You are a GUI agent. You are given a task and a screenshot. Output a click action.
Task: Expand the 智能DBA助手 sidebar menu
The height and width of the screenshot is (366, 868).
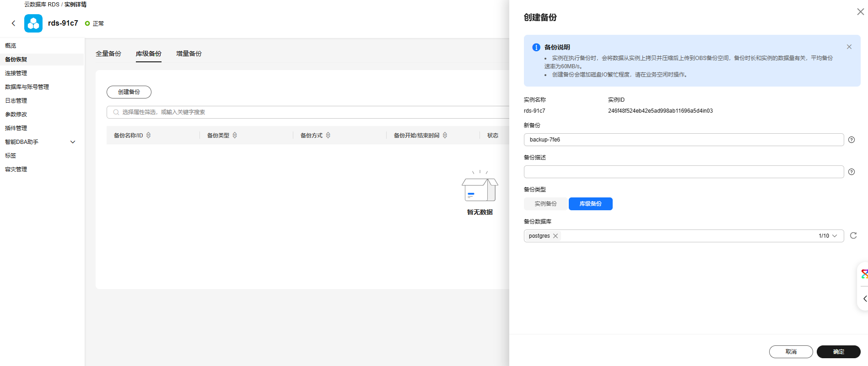(72, 142)
